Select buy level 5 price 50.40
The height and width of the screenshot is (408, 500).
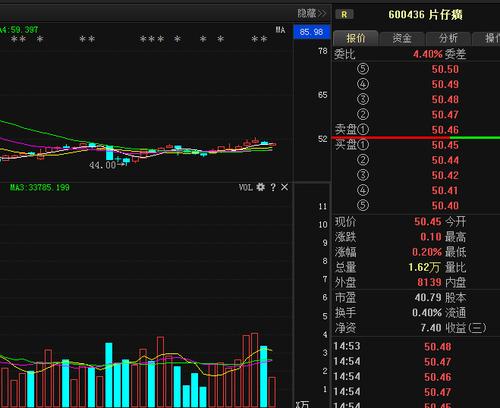coord(445,206)
